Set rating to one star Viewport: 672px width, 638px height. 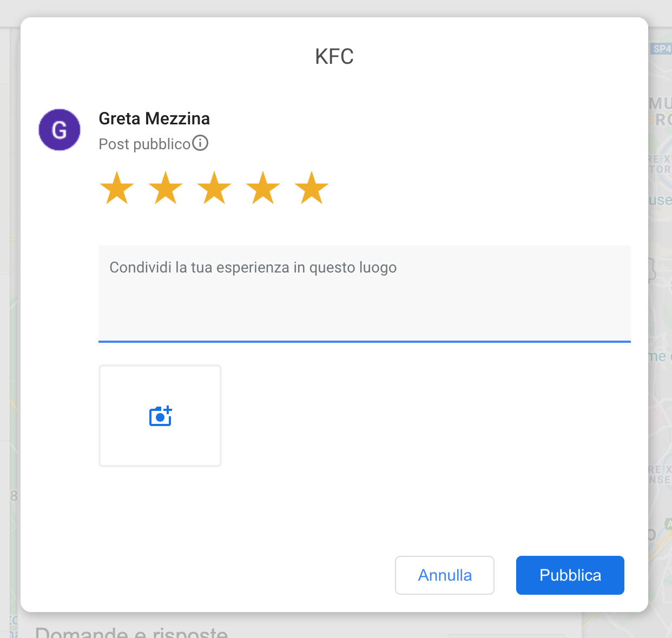[117, 188]
